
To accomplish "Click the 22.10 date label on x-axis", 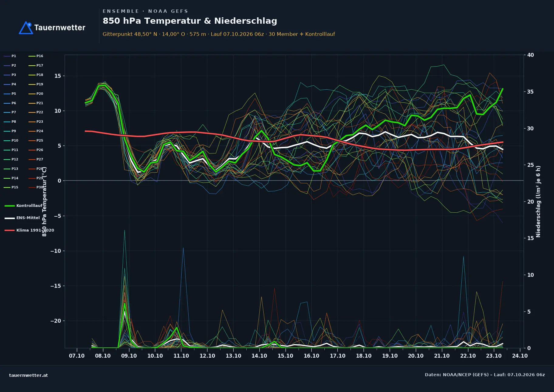I will click(x=468, y=356).
